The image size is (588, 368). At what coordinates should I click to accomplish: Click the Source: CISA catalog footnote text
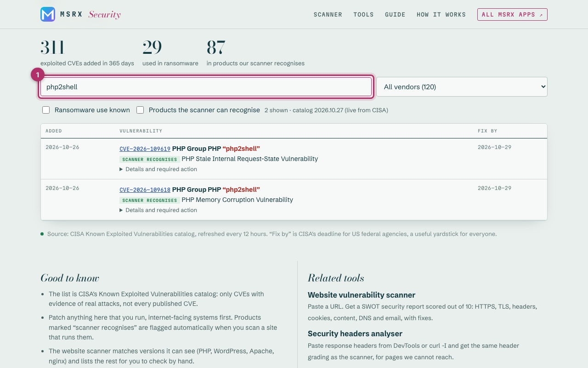click(x=272, y=234)
